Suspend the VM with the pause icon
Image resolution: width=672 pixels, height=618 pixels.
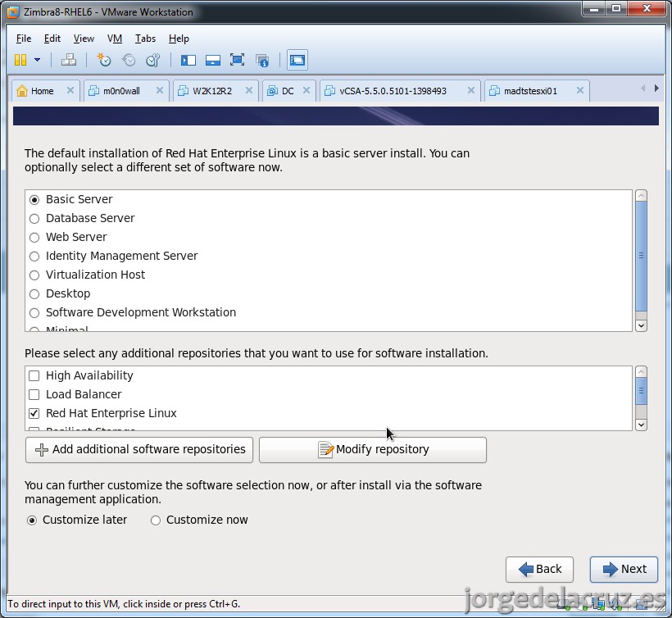pos(20,60)
